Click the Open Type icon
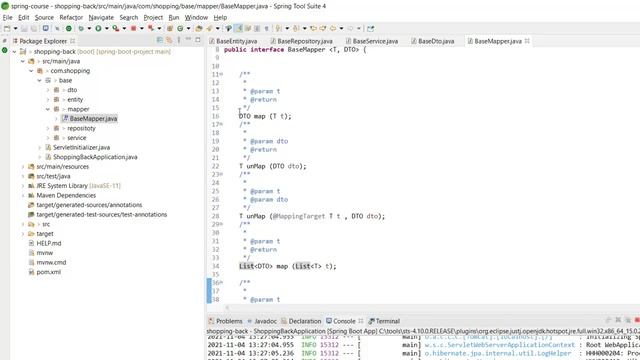 click(199, 29)
